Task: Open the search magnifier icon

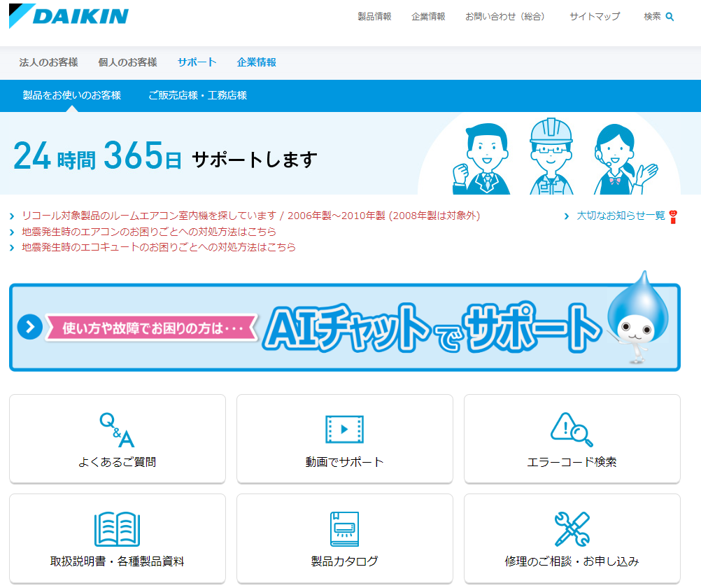Action: 670,17
